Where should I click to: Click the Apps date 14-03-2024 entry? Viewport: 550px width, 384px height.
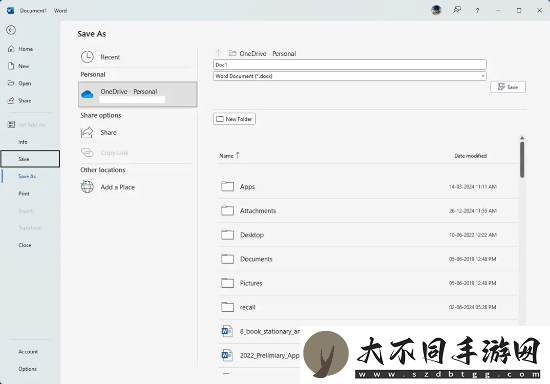tap(473, 187)
